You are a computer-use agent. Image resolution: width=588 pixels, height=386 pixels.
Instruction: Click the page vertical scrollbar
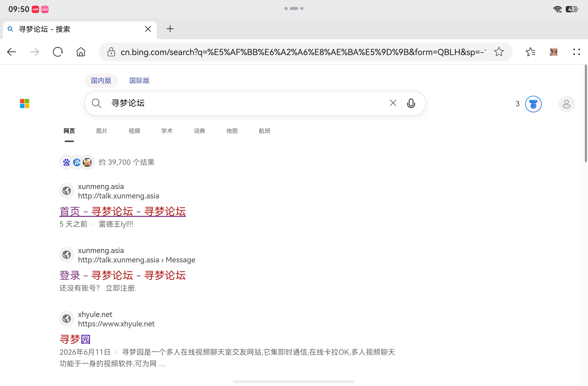pyautogui.click(x=586, y=113)
